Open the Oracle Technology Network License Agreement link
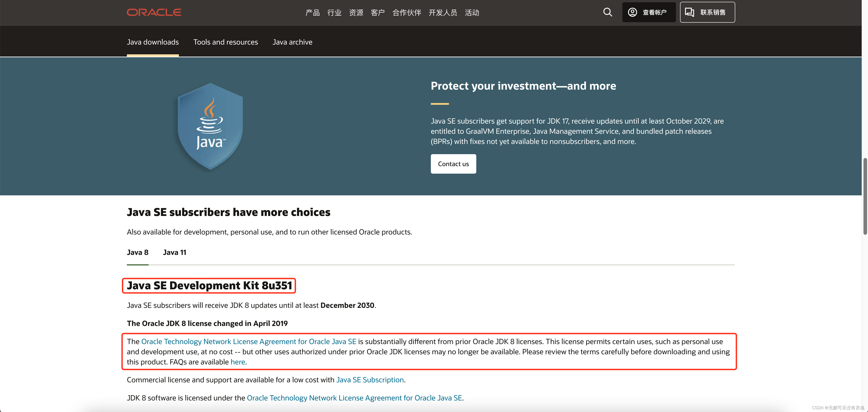This screenshot has width=868, height=412. pos(249,342)
